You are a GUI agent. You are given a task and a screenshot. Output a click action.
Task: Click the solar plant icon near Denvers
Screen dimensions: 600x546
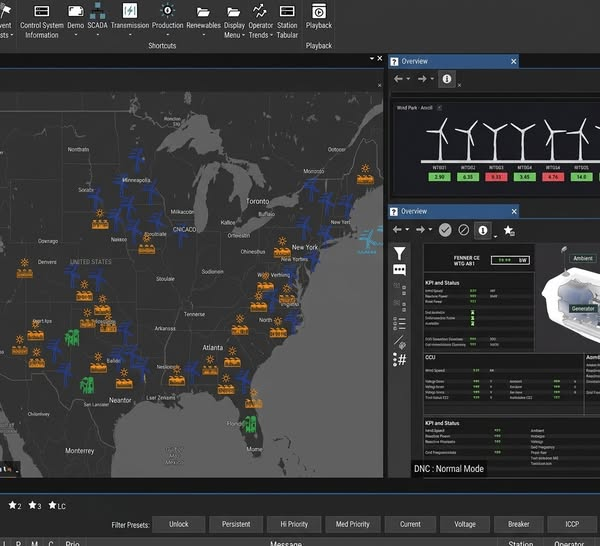(x=24, y=268)
